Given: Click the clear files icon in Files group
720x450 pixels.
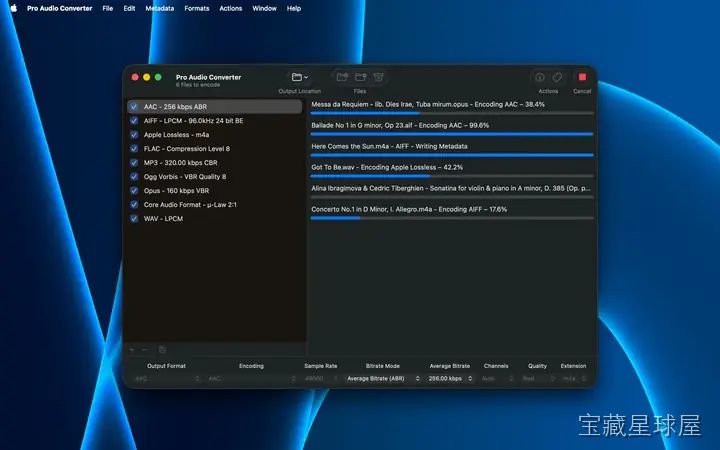Looking at the screenshot, I should coord(378,77).
